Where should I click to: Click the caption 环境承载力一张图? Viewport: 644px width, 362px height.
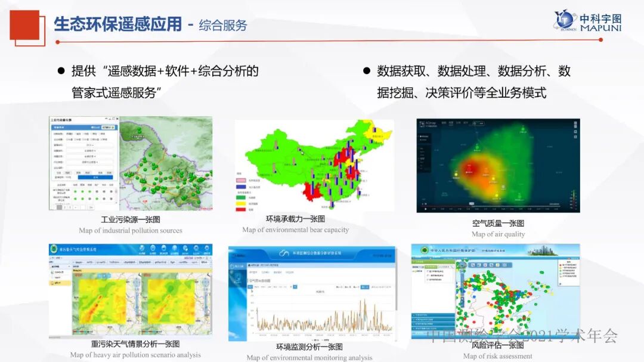click(295, 219)
